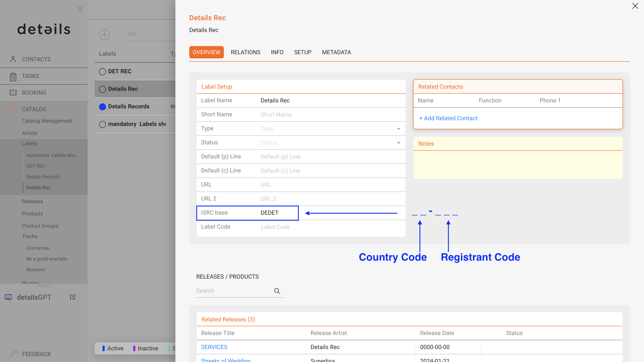Viewport: 644px width, 362px height.
Task: Click the Feedback chat icon
Action: [14, 353]
